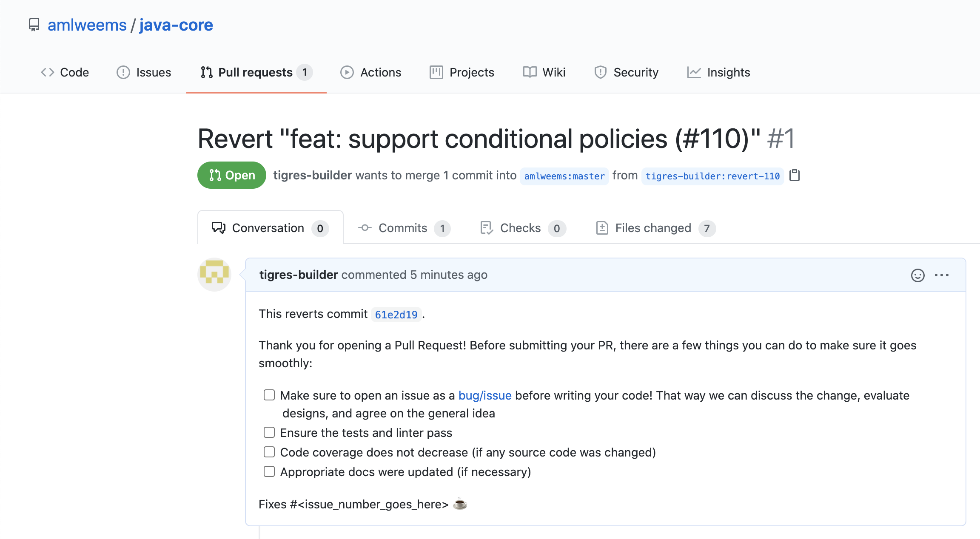Toggle the 'Code coverage does not decrease' checkbox
The height and width of the screenshot is (539, 980).
270,452
